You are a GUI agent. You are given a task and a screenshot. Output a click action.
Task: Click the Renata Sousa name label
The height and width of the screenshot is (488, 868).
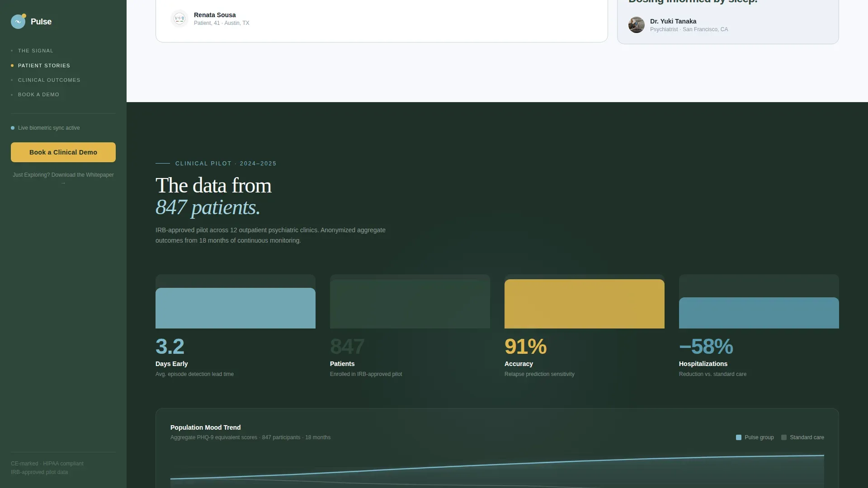pyautogui.click(x=215, y=15)
